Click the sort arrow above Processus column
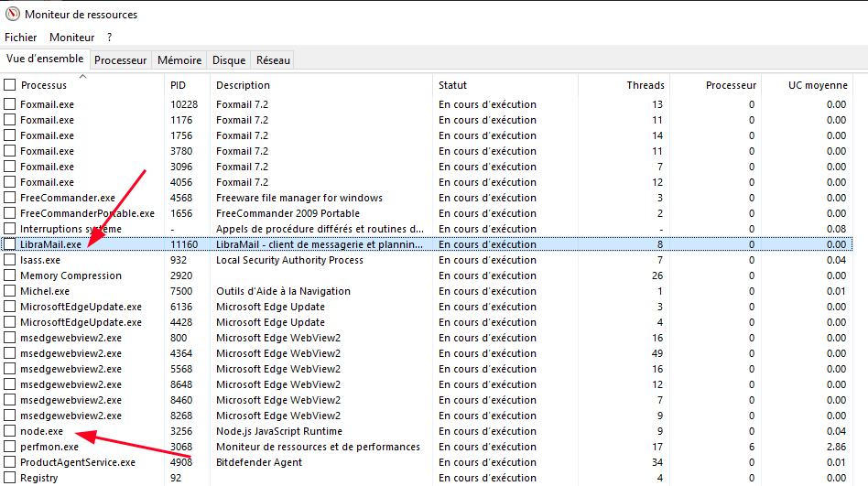Viewport: 868px width, 486px height. 82,76
